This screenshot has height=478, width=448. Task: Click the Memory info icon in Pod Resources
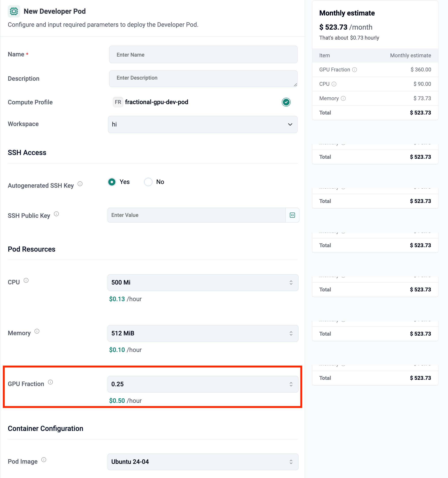pos(37,331)
